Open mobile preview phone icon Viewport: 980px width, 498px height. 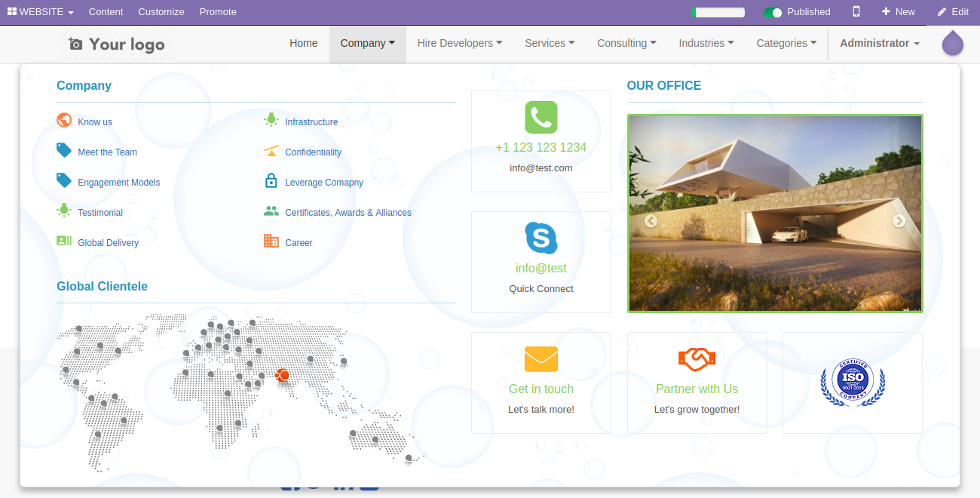click(x=856, y=11)
